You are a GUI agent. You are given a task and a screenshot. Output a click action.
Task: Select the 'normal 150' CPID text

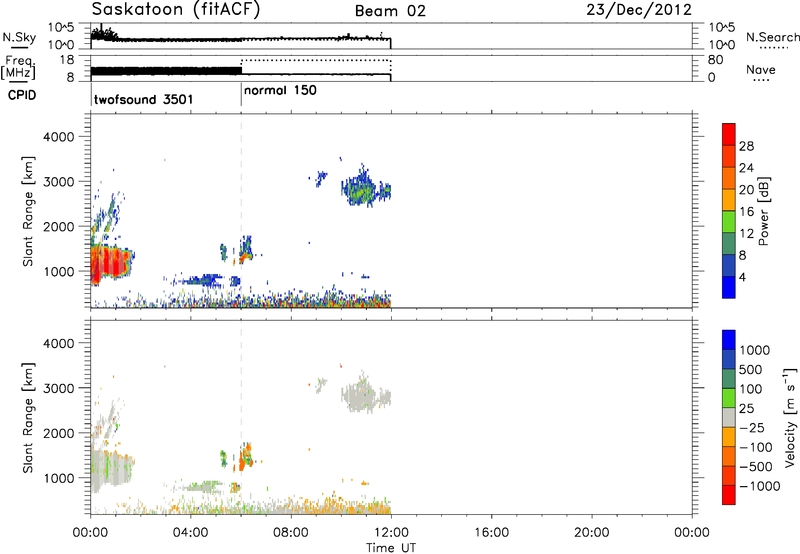(280, 90)
